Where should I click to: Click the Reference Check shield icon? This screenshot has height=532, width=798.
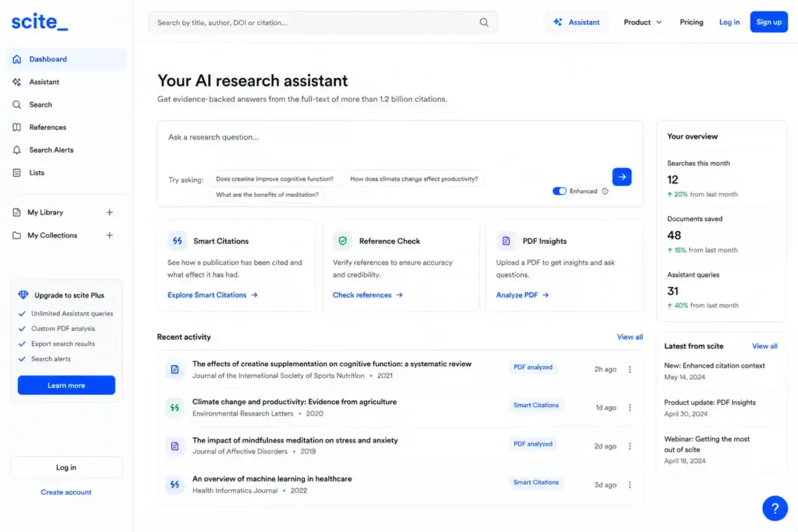tap(343, 241)
